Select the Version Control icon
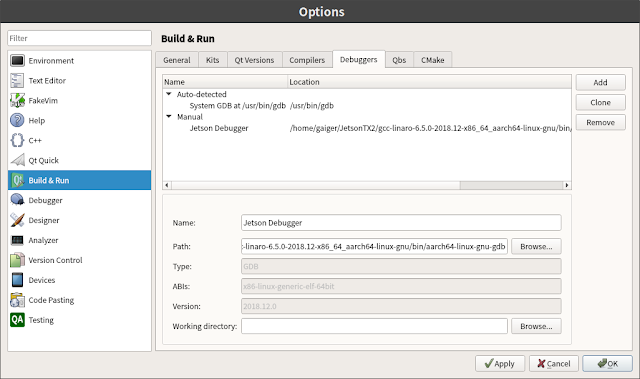The image size is (640, 379). tap(17, 260)
